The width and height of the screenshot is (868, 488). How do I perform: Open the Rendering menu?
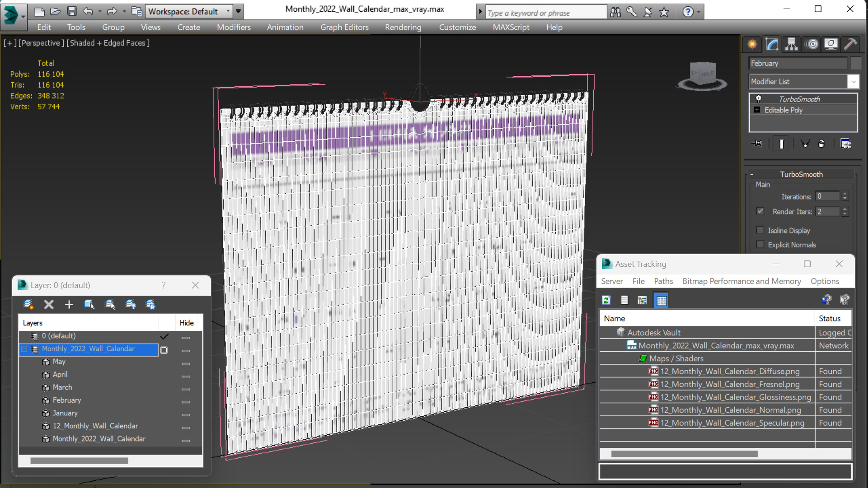click(x=403, y=27)
